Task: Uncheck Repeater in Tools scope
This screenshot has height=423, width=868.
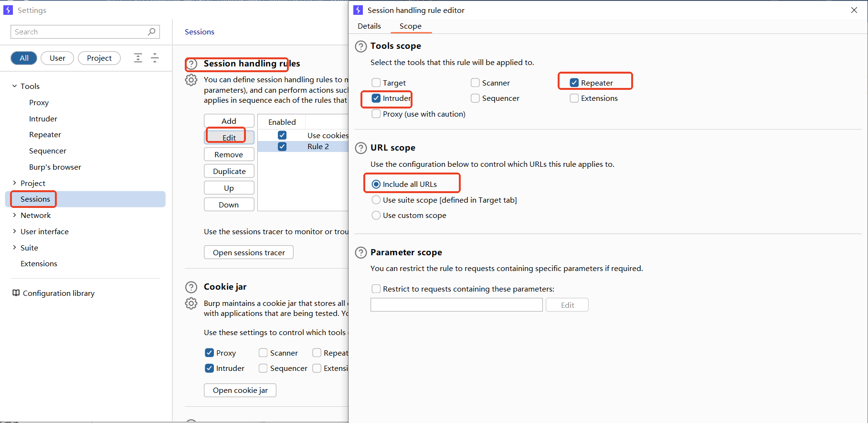Action: coord(574,83)
